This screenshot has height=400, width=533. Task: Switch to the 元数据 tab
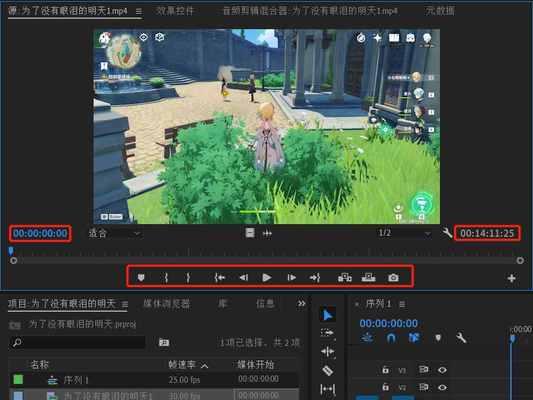point(440,11)
